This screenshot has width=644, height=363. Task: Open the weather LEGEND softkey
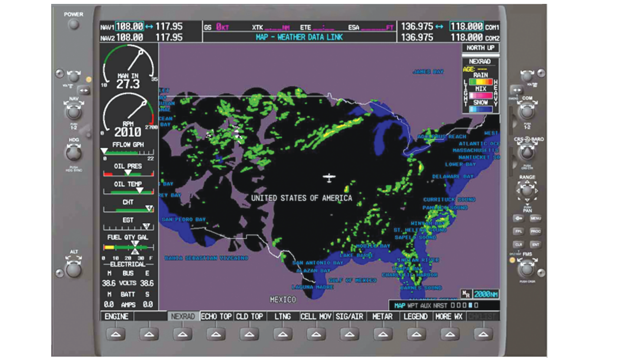415,317
